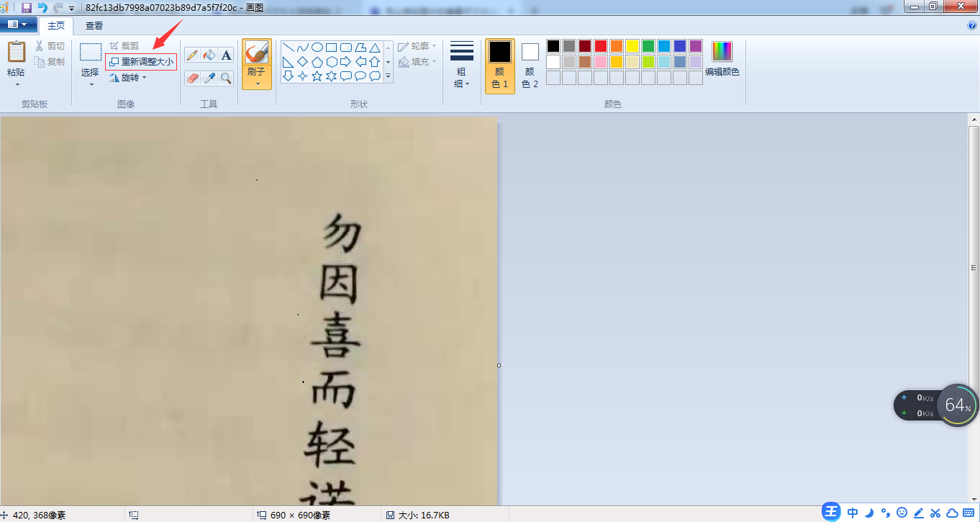Activate Color 2 (颜色 2) selector
This screenshot has height=522, width=980.
click(x=530, y=66)
